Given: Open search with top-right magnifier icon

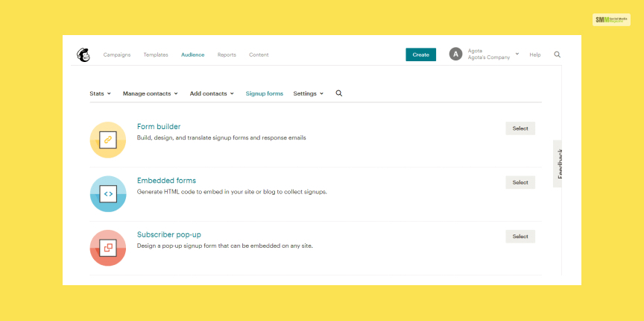Looking at the screenshot, I should (558, 54).
